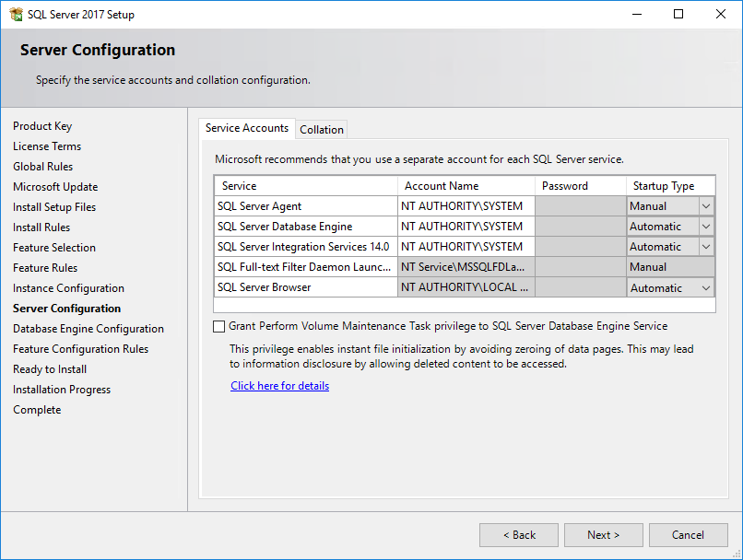Image resolution: width=743 pixels, height=560 pixels.
Task: Click Password field for SQL Server Agent
Action: point(581,206)
